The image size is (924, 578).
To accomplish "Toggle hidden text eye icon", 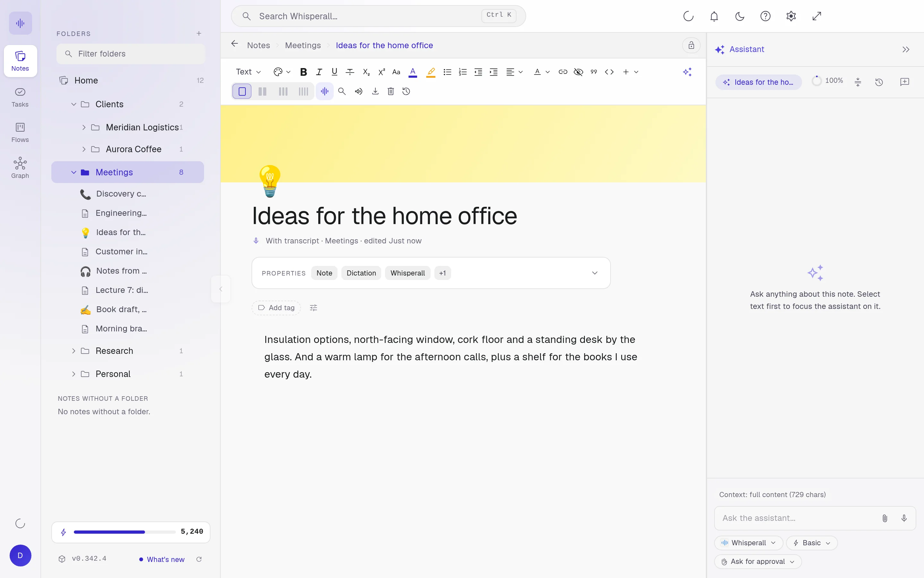I will coord(578,72).
